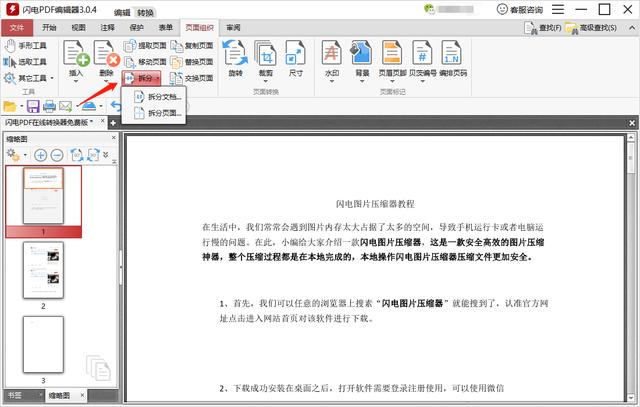Open the Crop pages tool
The image size is (640, 407).
[265, 53]
